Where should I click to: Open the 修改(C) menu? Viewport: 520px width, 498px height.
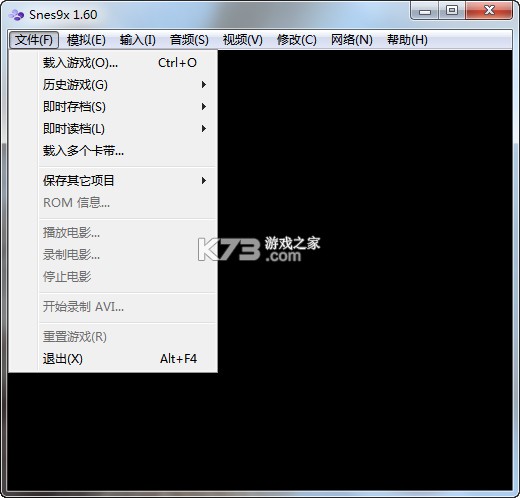tap(297, 40)
